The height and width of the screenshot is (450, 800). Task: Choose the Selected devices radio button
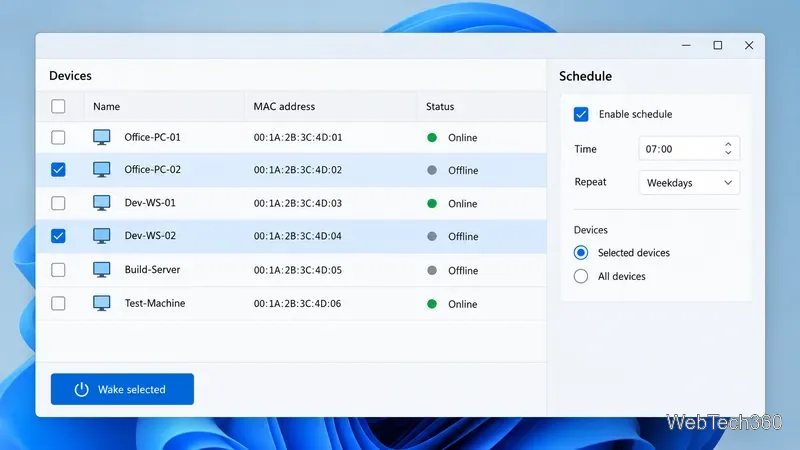point(581,253)
